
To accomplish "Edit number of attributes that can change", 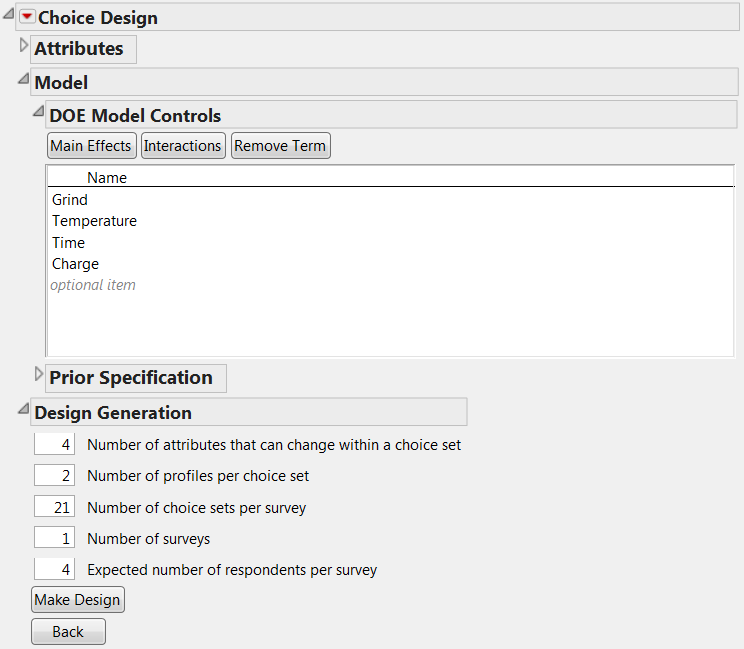I will point(62,445).
